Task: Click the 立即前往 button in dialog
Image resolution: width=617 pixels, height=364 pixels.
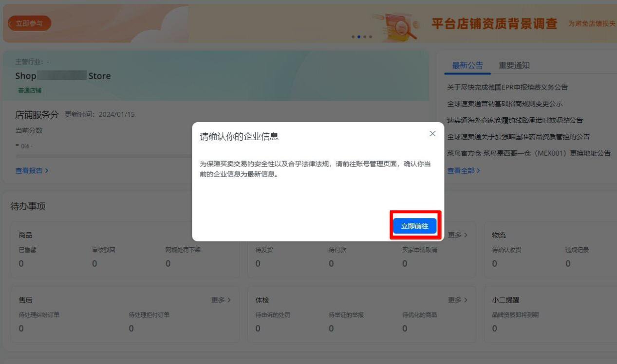Action: click(x=414, y=226)
